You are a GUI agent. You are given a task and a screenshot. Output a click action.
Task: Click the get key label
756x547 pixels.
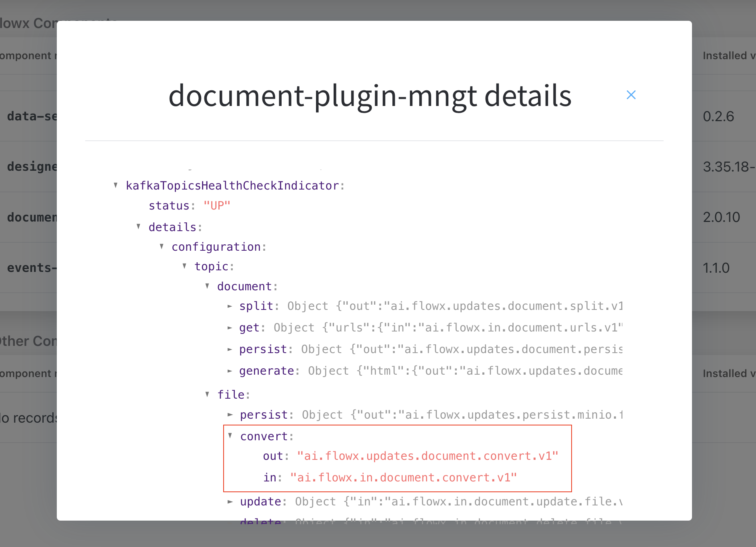click(250, 328)
